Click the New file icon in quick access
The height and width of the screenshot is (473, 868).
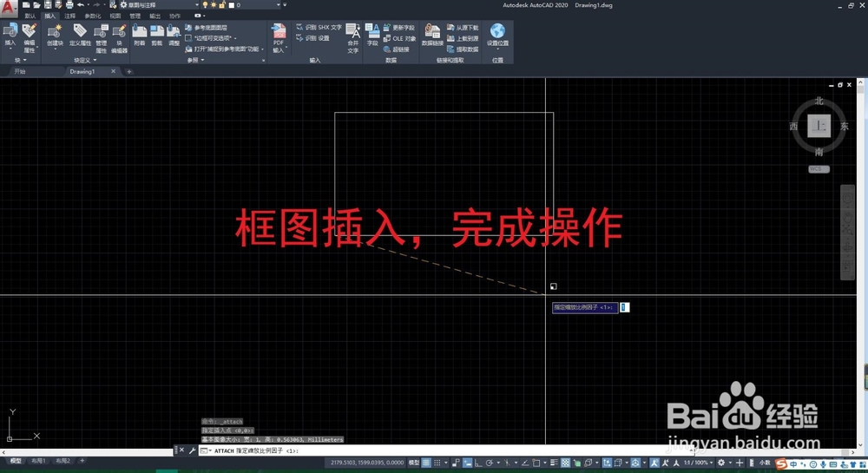point(26,5)
